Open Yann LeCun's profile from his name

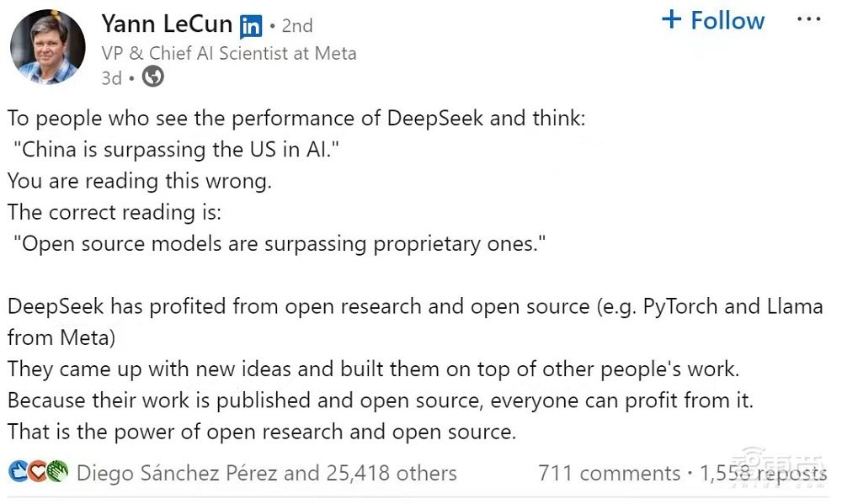click(x=165, y=24)
